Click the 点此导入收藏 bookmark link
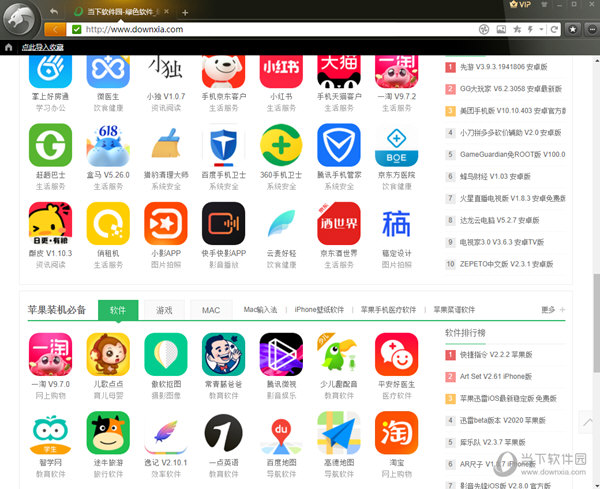 42,47
